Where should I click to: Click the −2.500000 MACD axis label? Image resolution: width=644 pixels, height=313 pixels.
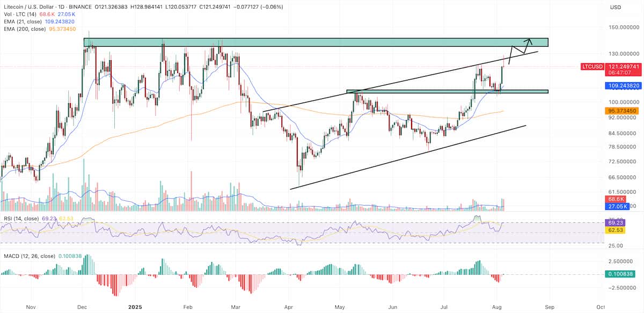pyautogui.click(x=623, y=288)
